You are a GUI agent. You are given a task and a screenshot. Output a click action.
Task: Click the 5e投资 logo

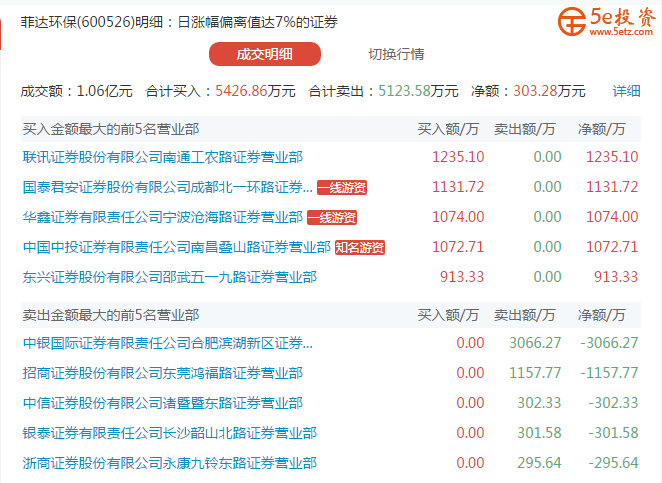tap(607, 21)
